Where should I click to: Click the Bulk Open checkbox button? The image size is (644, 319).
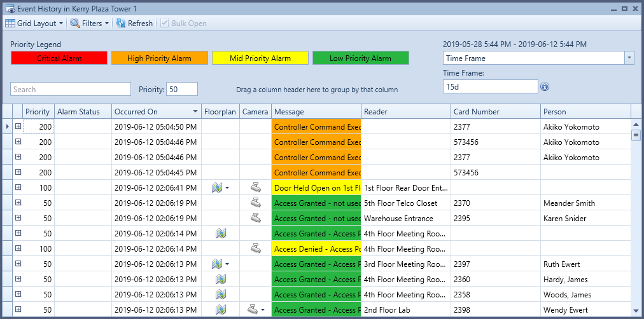pos(183,24)
